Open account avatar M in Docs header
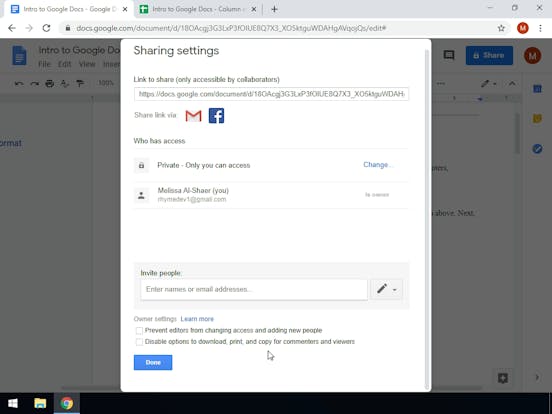 532,55
